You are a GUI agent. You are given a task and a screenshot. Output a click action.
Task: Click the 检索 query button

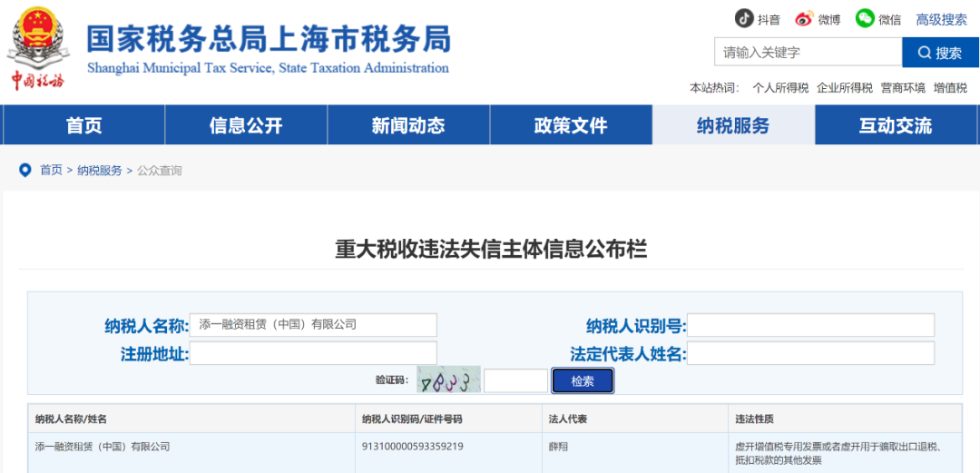[583, 381]
